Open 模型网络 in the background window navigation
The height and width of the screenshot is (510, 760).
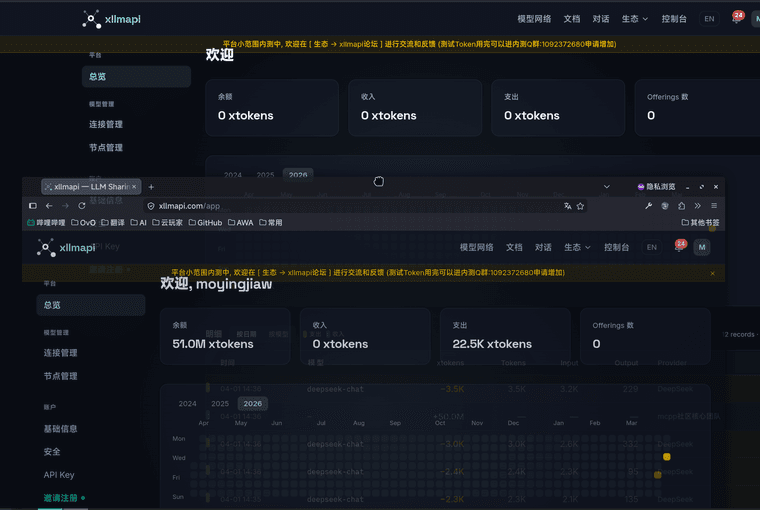(534, 19)
